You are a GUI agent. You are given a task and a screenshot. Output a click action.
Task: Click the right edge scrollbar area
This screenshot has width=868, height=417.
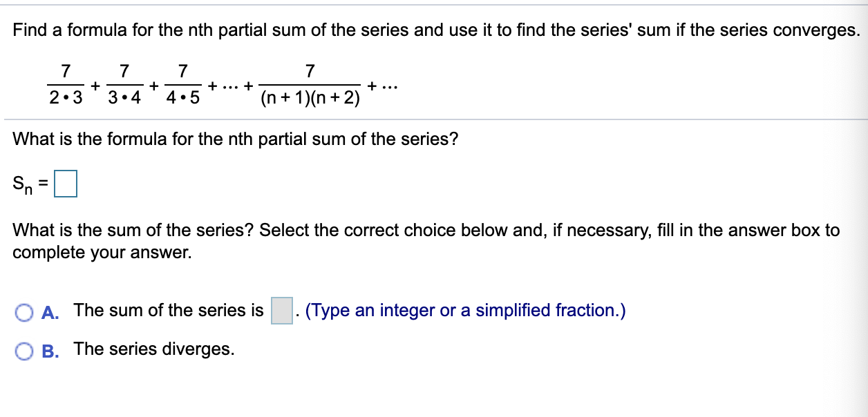coord(864,207)
